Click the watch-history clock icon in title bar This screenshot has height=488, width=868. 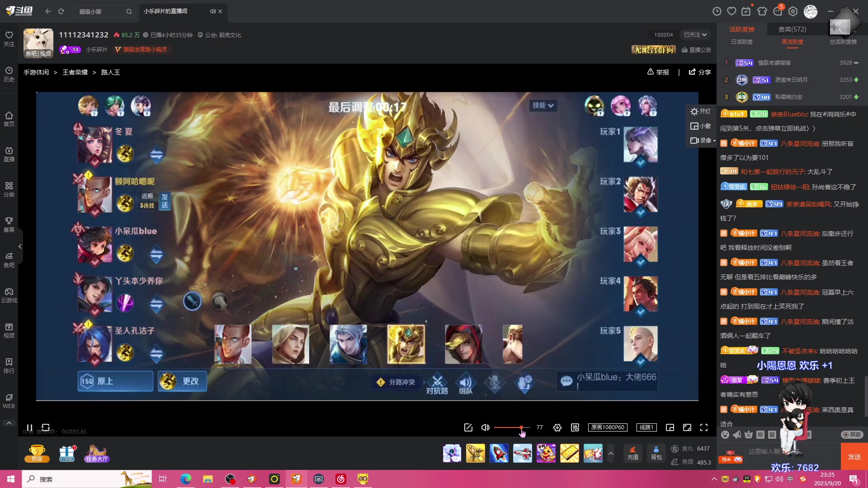tap(717, 11)
